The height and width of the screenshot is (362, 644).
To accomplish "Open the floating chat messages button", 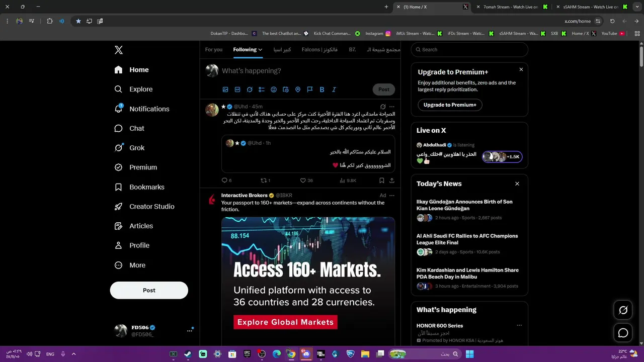I will coord(623,333).
